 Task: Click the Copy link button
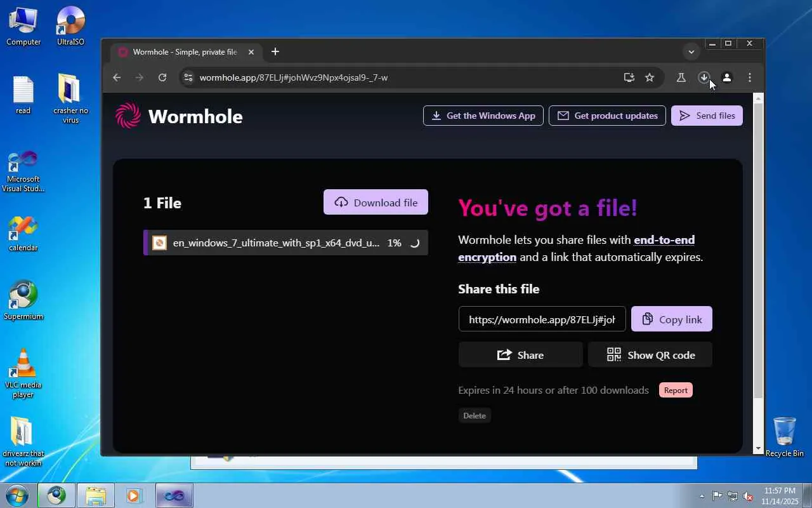click(672, 319)
